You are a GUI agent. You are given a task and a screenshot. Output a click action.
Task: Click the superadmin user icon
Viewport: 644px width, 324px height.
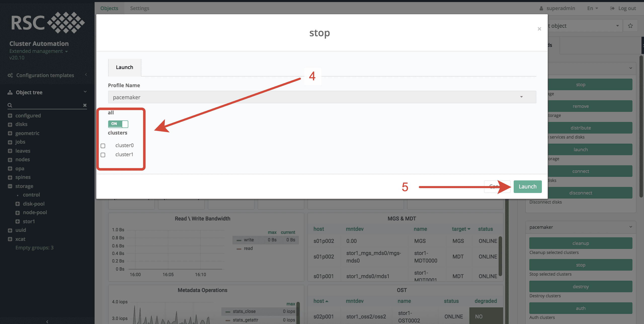pyautogui.click(x=541, y=8)
